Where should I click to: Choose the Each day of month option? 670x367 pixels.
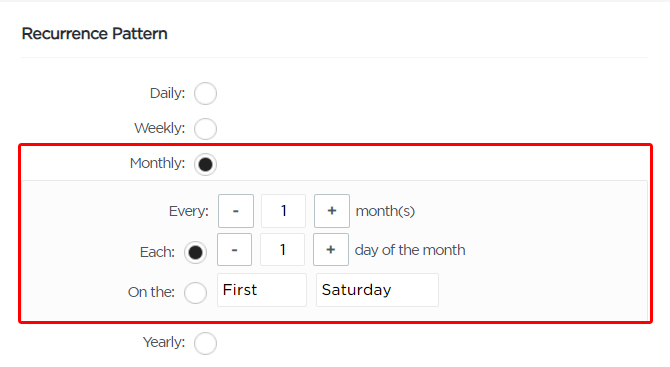point(195,252)
